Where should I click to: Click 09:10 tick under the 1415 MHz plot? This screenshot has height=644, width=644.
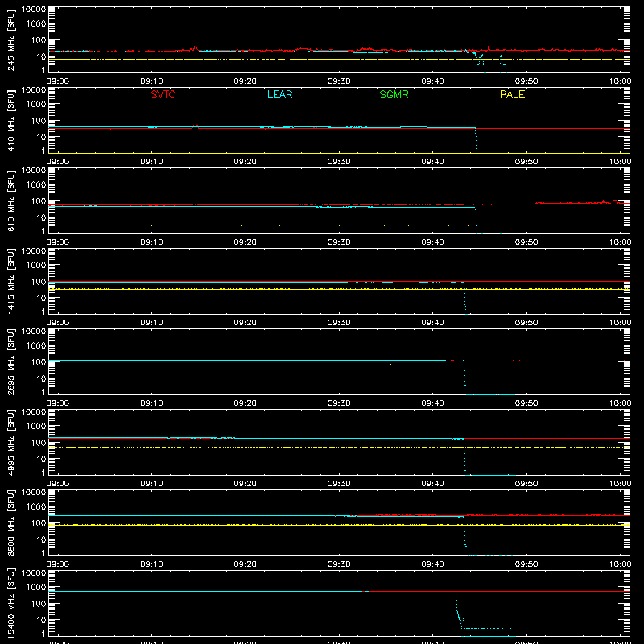tap(151, 323)
